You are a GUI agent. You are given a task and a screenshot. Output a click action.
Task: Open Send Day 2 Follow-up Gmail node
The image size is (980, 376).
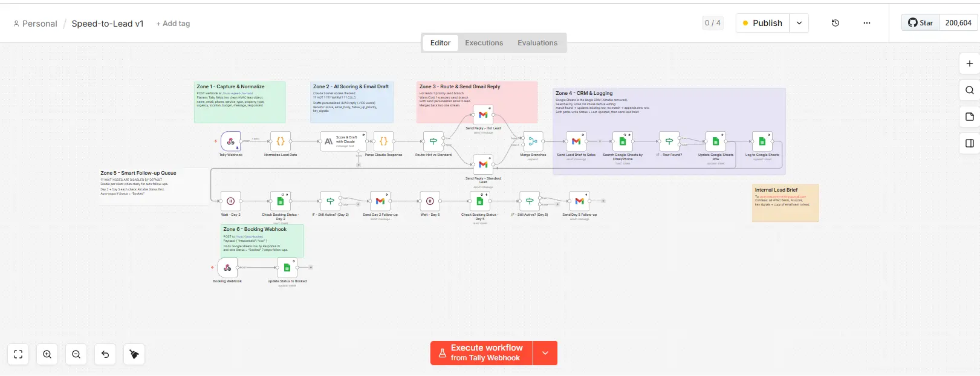tap(380, 201)
